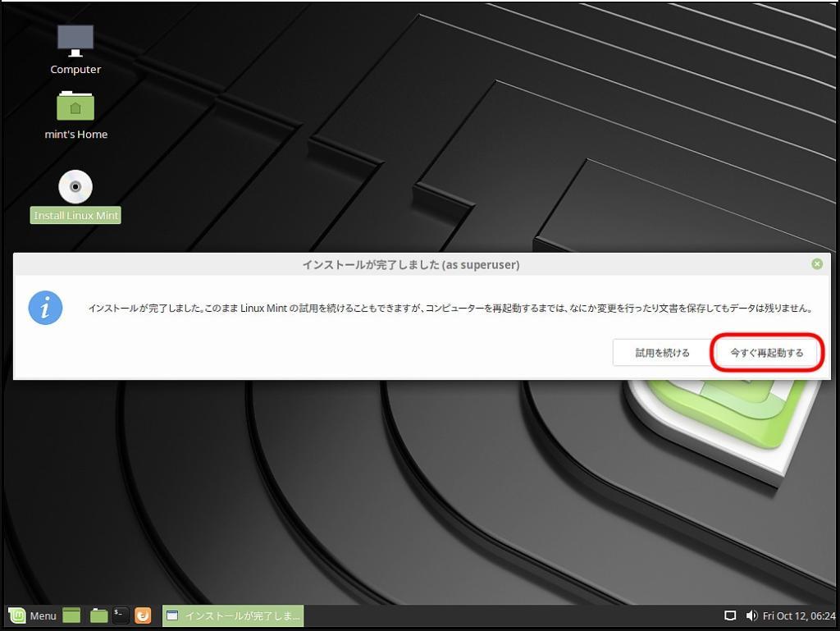The image size is (840, 631).
Task: Open the terminal from the taskbar
Action: coord(120,615)
